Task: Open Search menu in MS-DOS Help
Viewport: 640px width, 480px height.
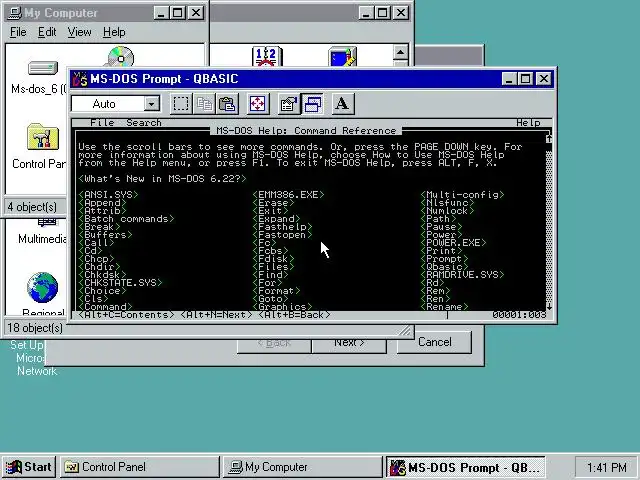Action: (x=144, y=123)
